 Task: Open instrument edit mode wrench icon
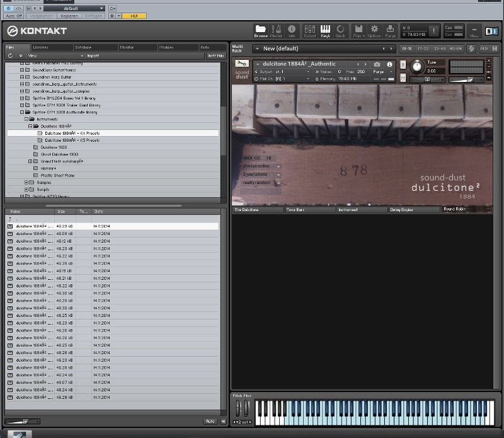[x=242, y=64]
